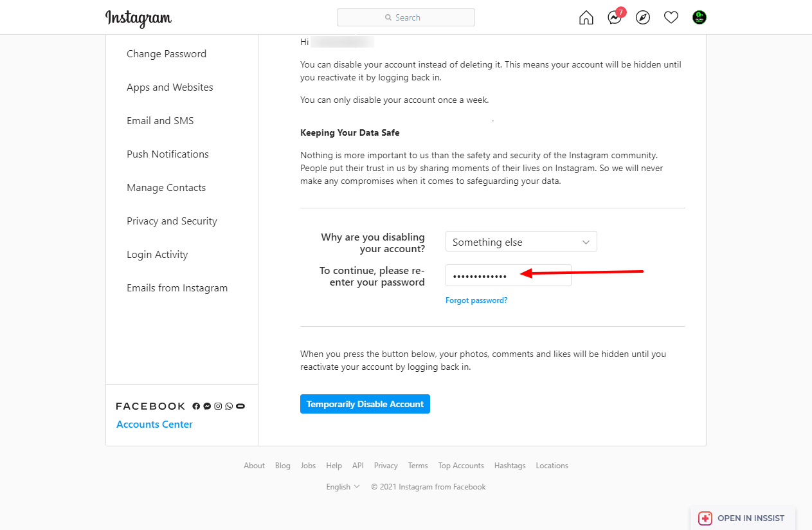This screenshot has height=530, width=812.
Task: Click the Oculus icon beside FACEBOOK label
Action: pyautogui.click(x=240, y=407)
